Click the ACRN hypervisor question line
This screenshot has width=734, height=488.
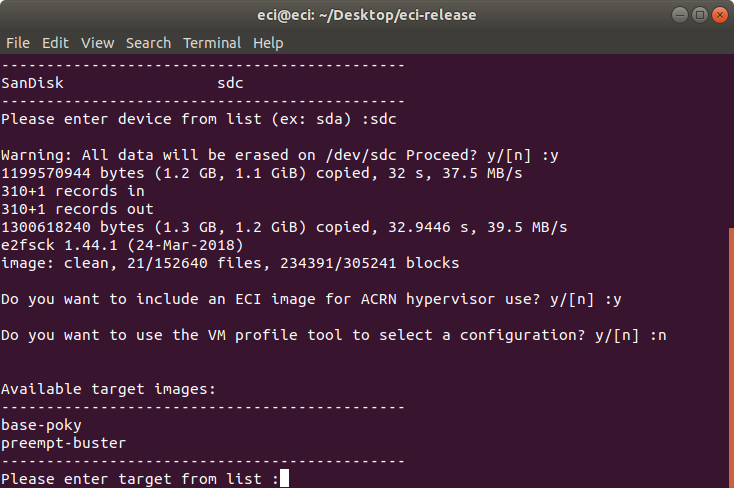click(311, 299)
